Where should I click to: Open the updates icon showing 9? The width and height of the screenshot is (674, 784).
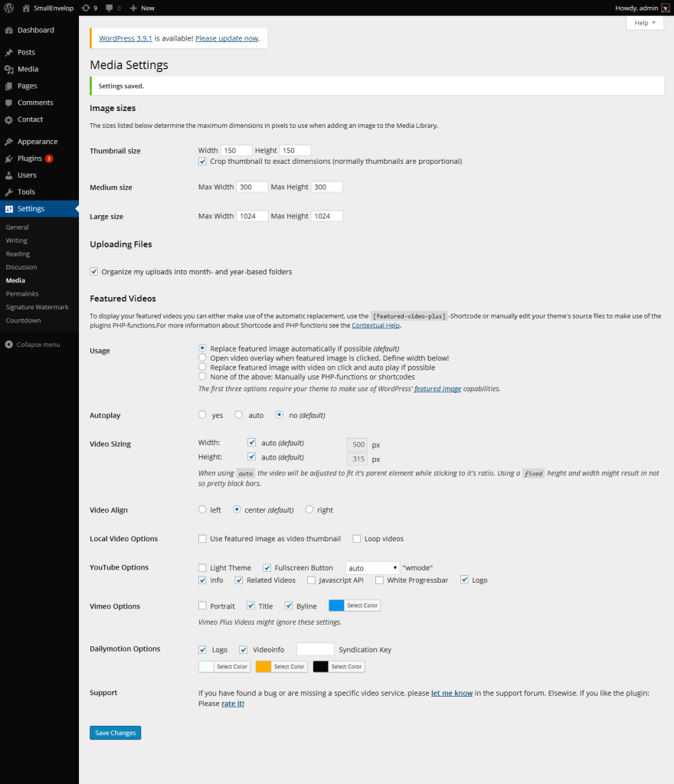click(x=86, y=8)
